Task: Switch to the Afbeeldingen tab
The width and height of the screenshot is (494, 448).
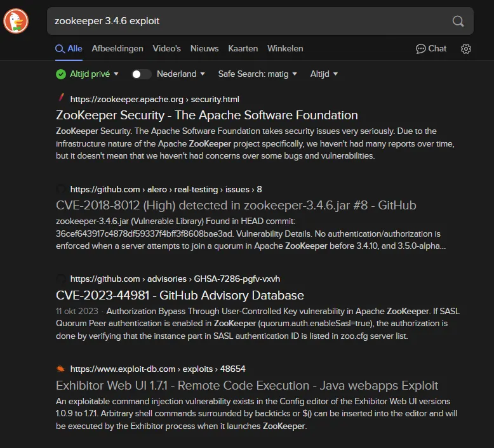Action: click(117, 48)
